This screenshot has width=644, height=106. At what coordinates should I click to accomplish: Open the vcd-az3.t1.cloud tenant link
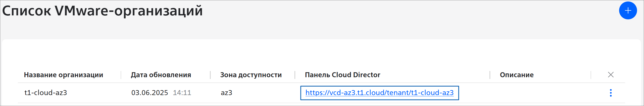click(379, 93)
